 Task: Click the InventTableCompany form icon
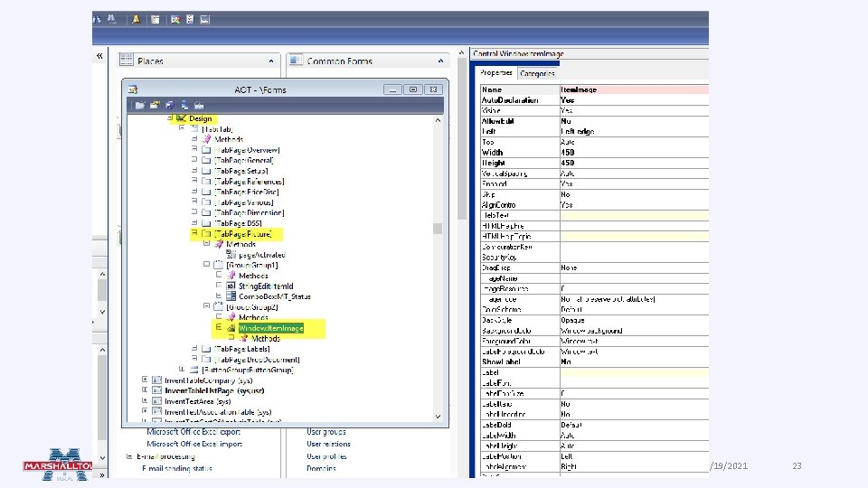point(156,380)
